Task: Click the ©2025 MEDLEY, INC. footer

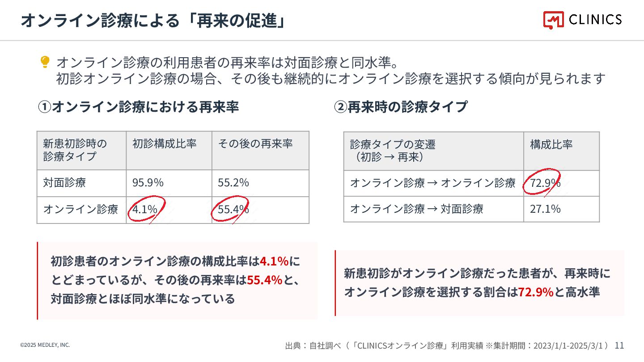Action: (x=45, y=345)
